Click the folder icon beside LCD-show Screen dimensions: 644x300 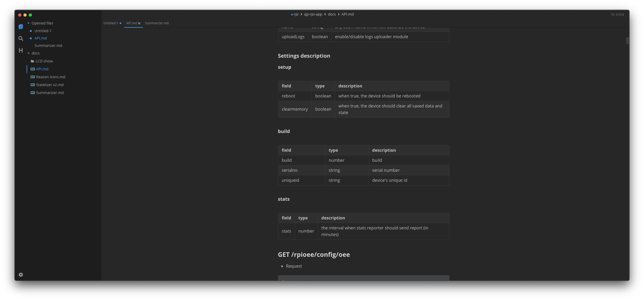[x=32, y=61]
